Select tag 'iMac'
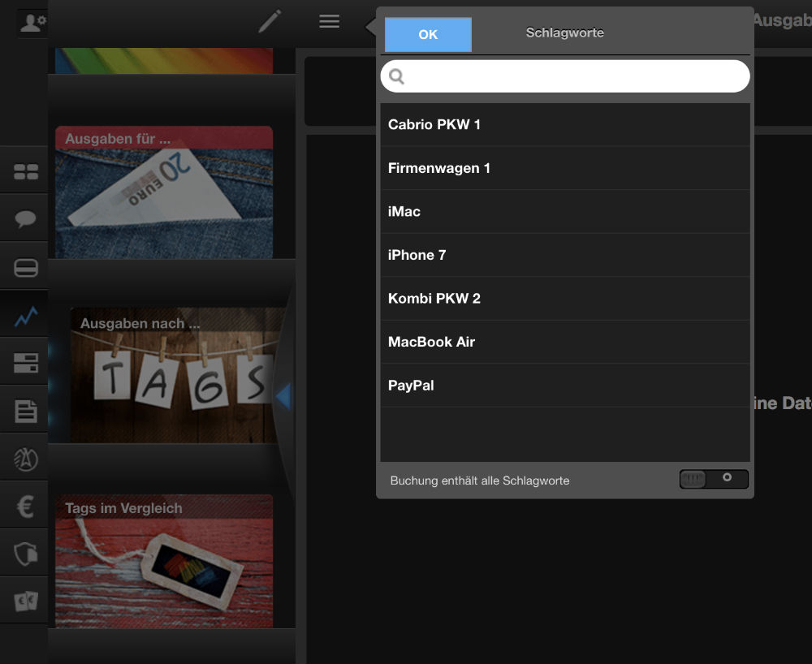The width and height of the screenshot is (812, 664). 565,211
